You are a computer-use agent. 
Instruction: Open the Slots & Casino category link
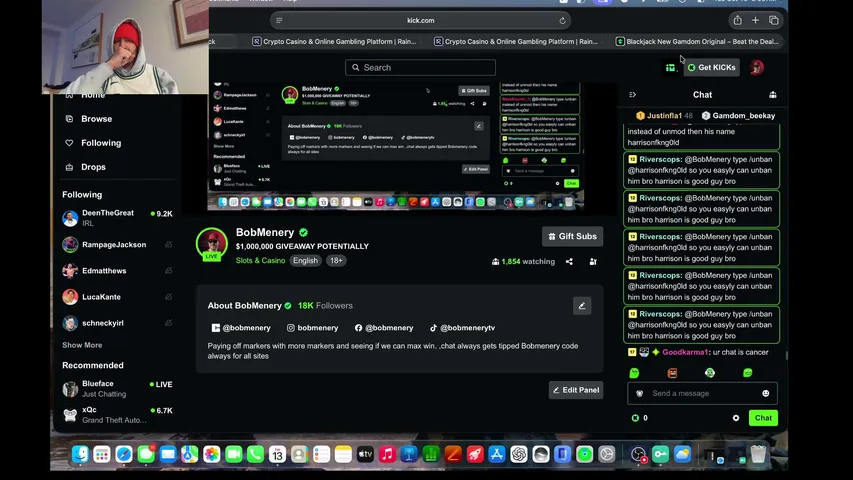point(260,261)
